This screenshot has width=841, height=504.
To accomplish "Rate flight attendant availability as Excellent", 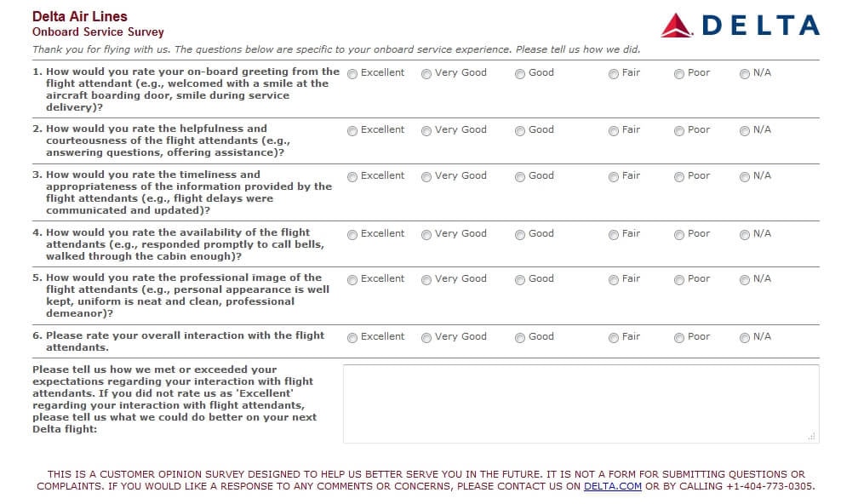I will [352, 235].
